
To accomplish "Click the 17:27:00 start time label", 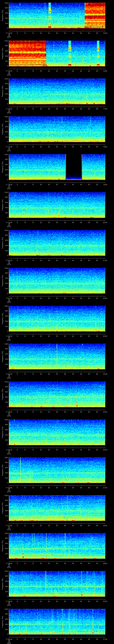I will pyautogui.click(x=9, y=525).
